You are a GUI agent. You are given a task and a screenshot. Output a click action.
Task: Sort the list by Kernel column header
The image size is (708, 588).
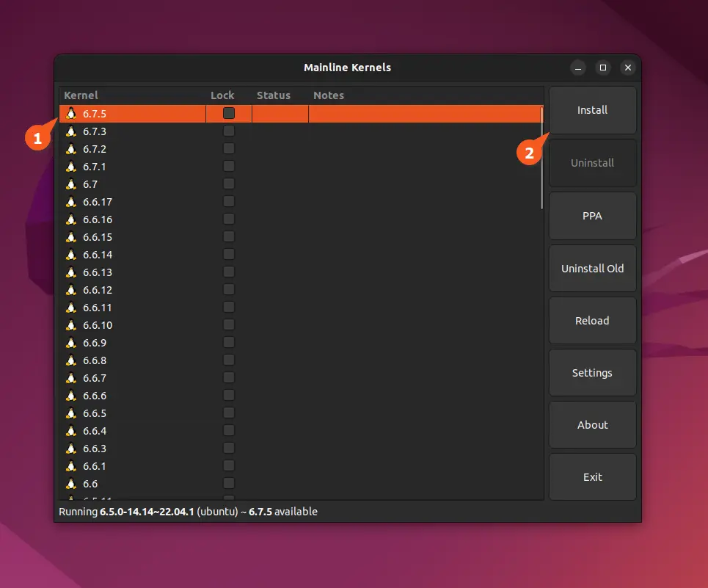click(81, 95)
